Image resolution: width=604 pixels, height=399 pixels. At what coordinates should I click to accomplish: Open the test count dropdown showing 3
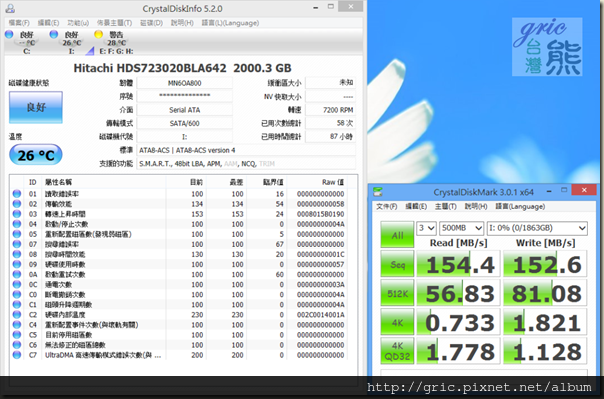click(x=426, y=228)
